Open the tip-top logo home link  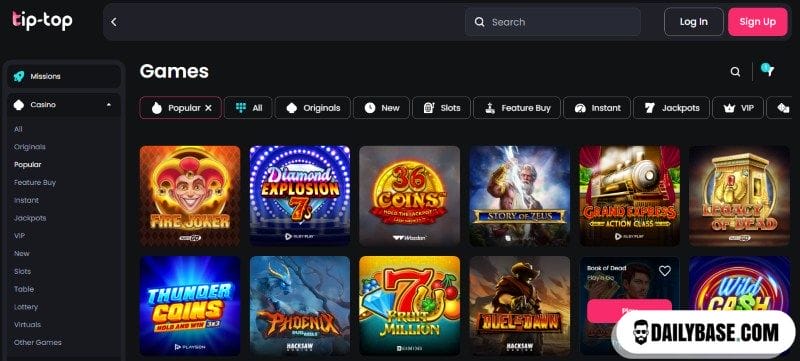(x=42, y=20)
